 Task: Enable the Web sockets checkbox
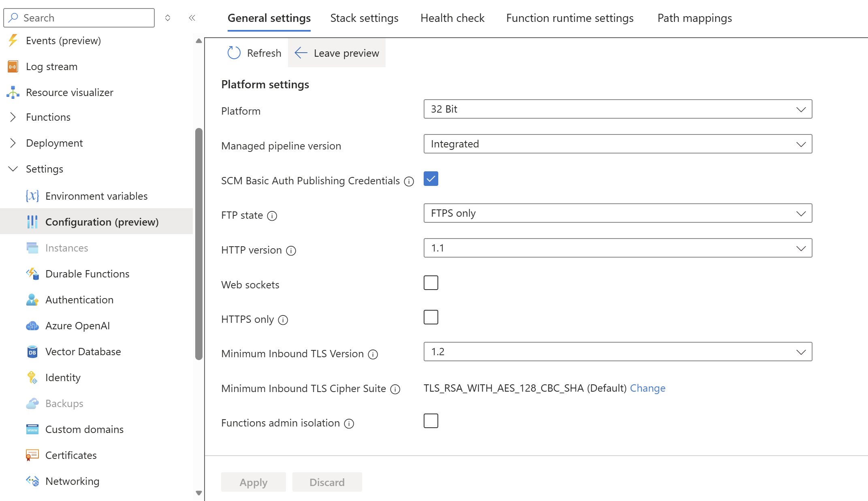[x=431, y=283]
